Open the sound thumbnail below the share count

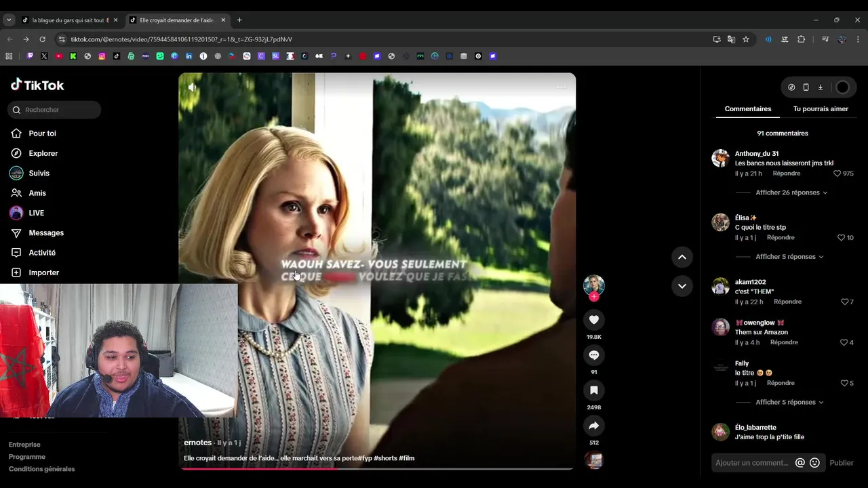(594, 461)
